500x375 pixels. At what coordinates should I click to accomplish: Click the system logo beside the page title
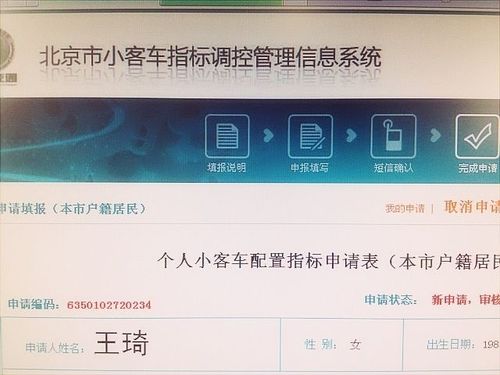[x=7, y=57]
